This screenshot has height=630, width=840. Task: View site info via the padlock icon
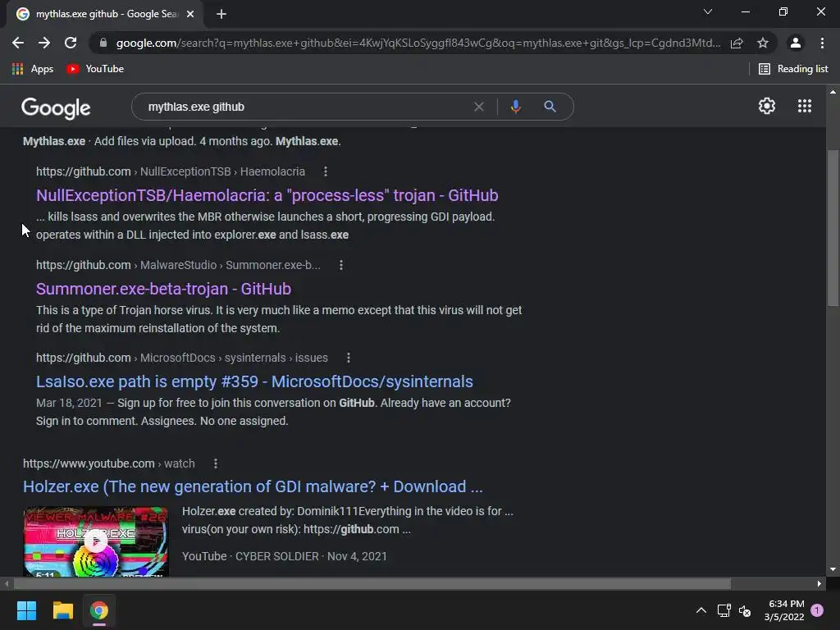pyautogui.click(x=103, y=43)
